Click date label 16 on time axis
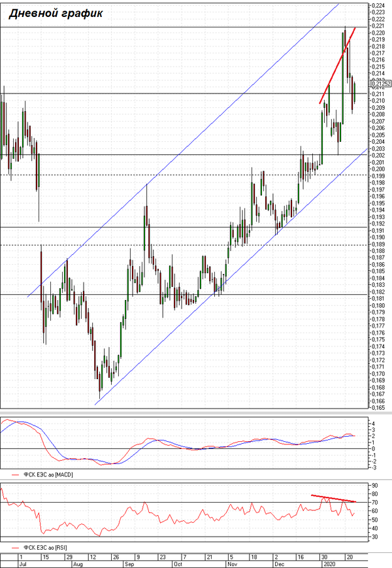This screenshot has width=392, height=568. [301, 557]
